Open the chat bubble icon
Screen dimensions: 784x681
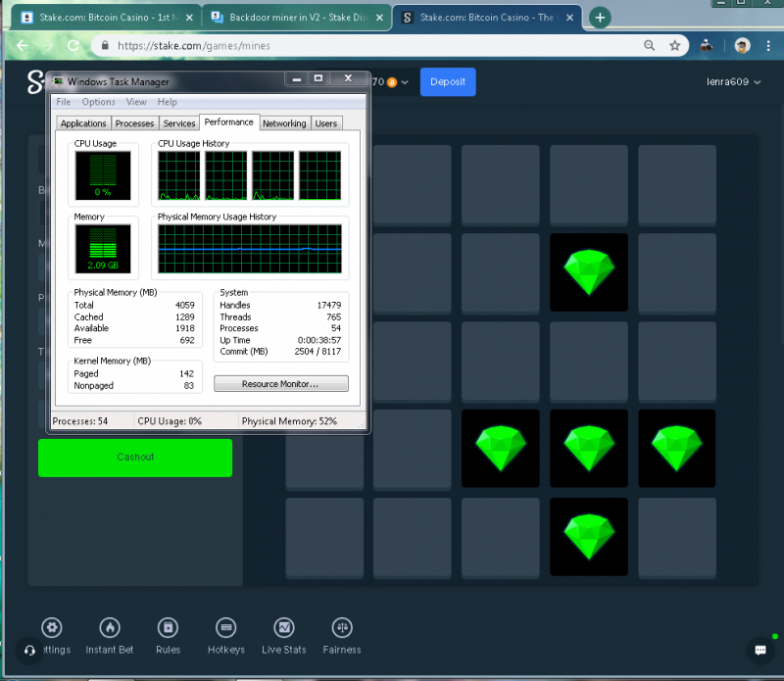(x=760, y=650)
